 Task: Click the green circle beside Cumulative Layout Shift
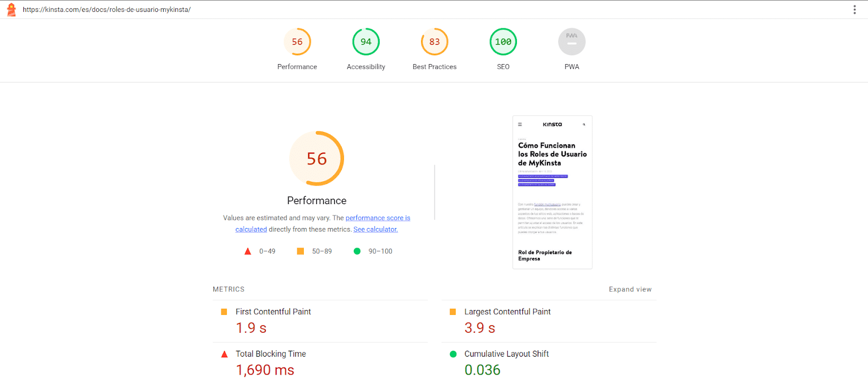(453, 354)
